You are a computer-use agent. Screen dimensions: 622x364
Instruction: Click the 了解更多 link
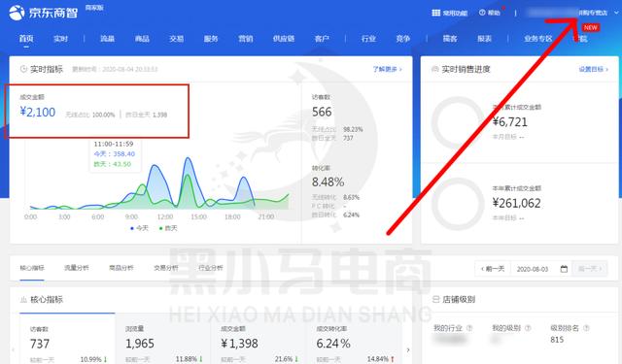pos(387,69)
